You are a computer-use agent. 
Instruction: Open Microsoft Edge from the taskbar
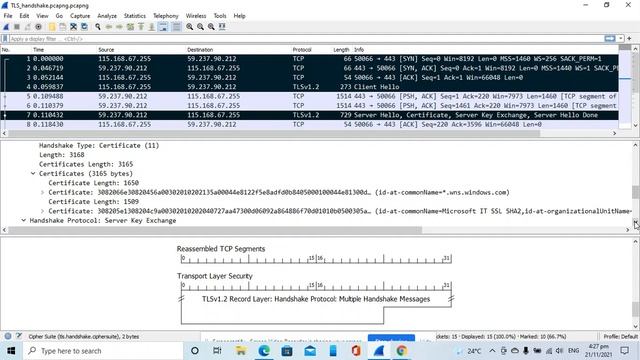coord(264,351)
